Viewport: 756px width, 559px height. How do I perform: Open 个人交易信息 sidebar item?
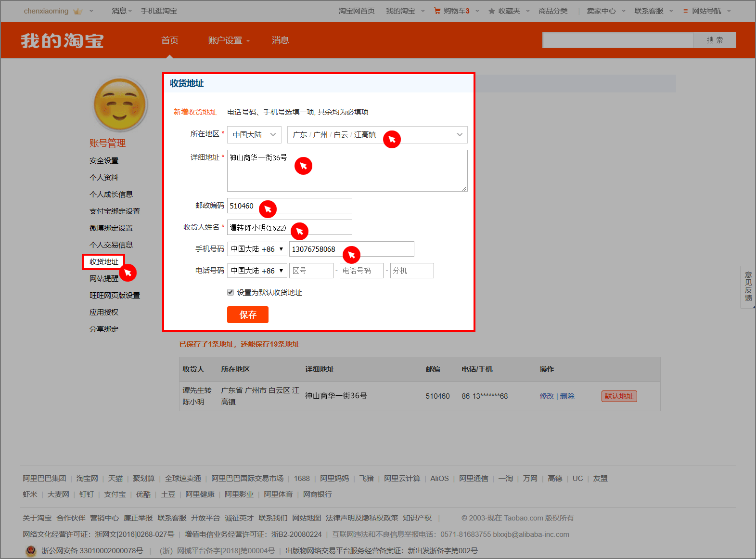pyautogui.click(x=111, y=245)
